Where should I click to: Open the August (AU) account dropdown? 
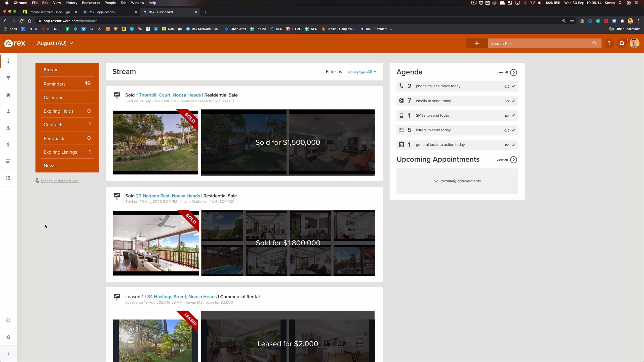click(55, 43)
